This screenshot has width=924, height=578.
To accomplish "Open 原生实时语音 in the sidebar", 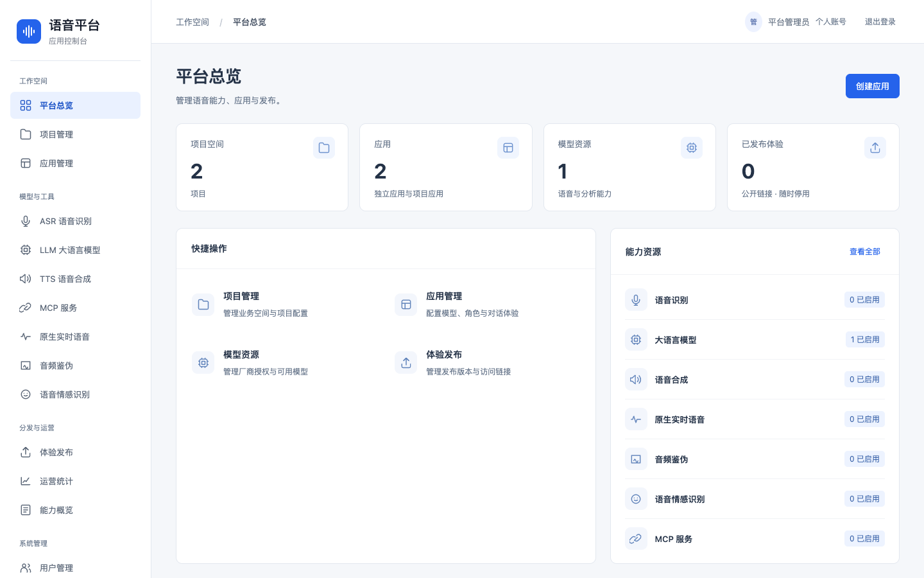I will point(75,337).
